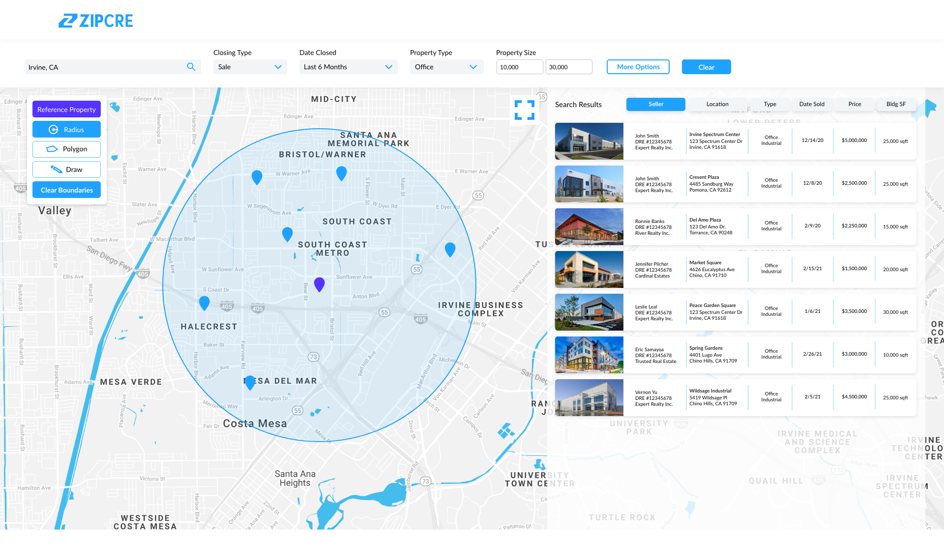Click the maximum property size field
Viewport: 944px width, 560px height.
tap(569, 67)
